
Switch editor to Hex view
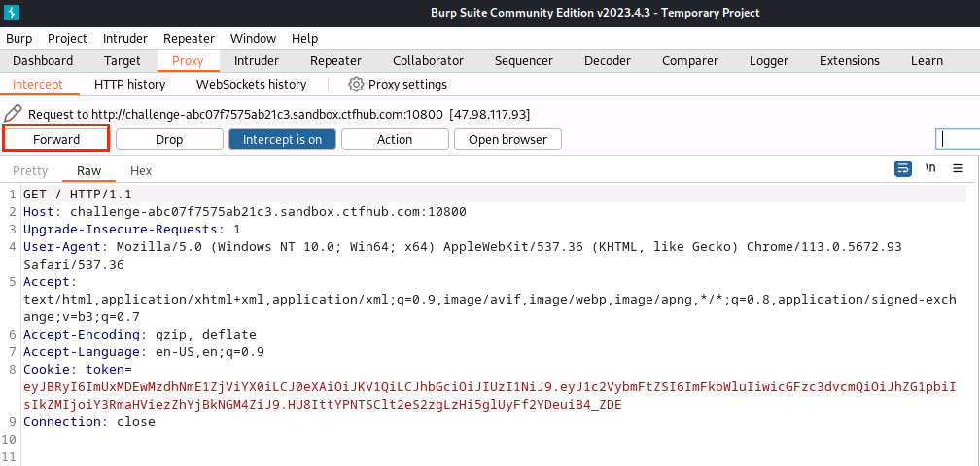141,171
